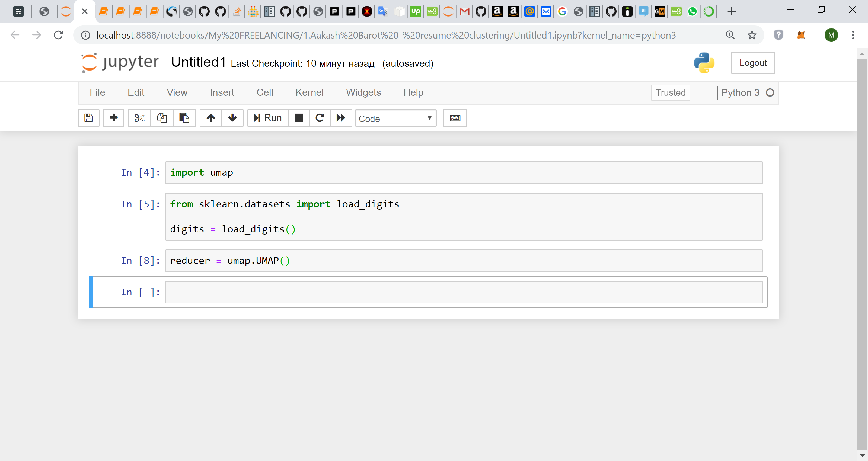Click the Trusted notebook indicator

[x=670, y=92]
